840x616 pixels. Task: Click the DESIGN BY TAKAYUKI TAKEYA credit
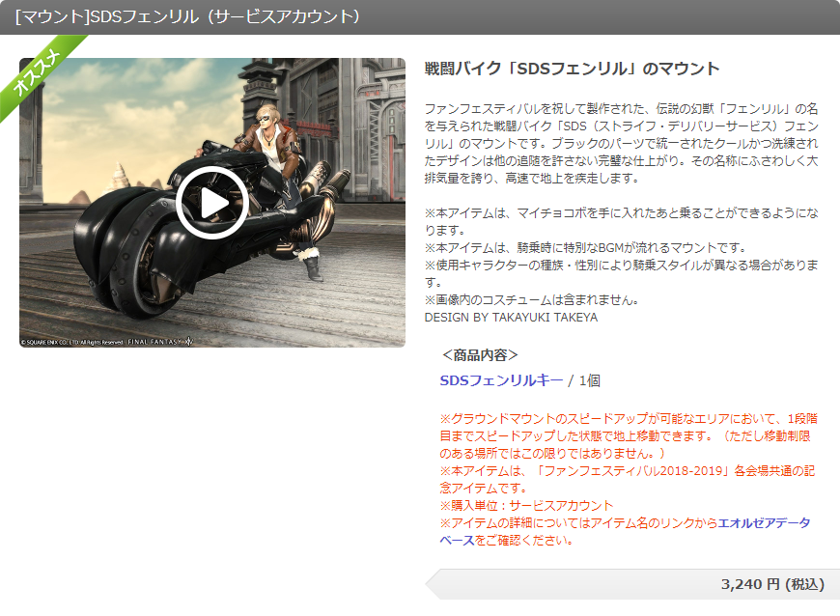511,317
